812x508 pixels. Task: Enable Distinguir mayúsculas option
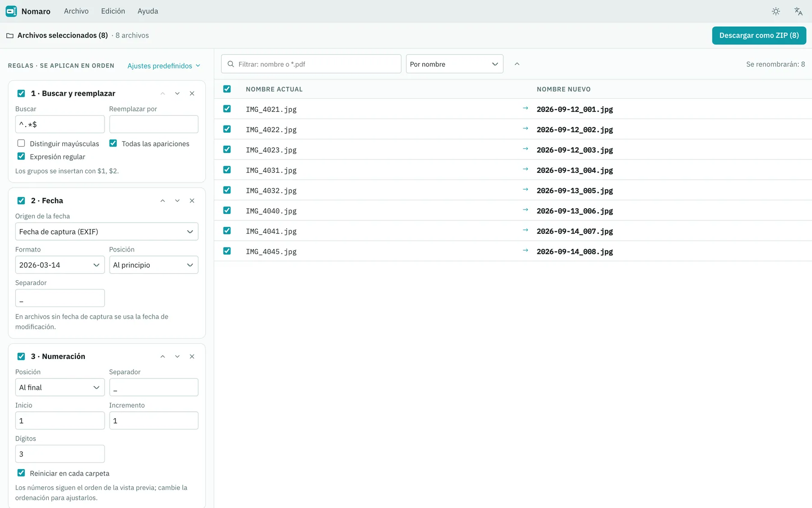coord(21,143)
